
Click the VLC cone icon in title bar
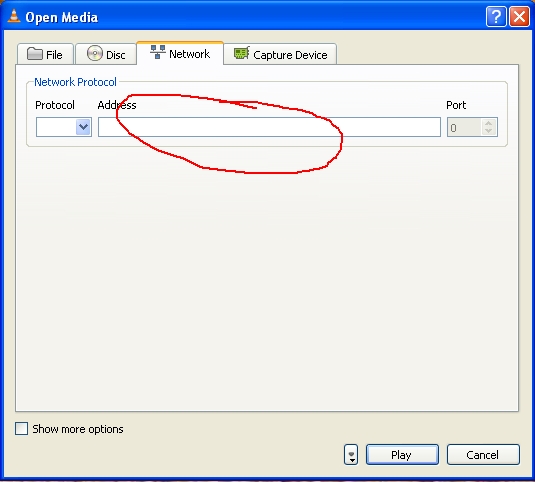coord(14,16)
